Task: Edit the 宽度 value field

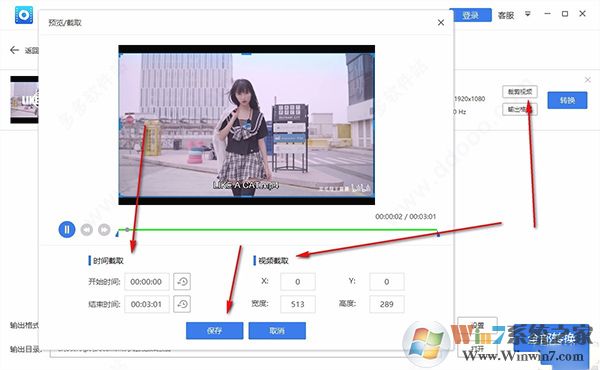Action: point(298,304)
